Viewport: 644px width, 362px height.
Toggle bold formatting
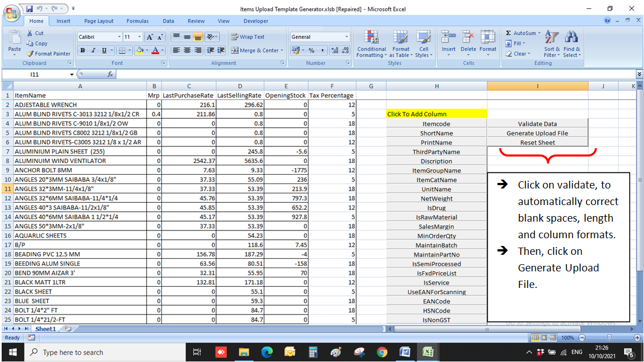83,50
